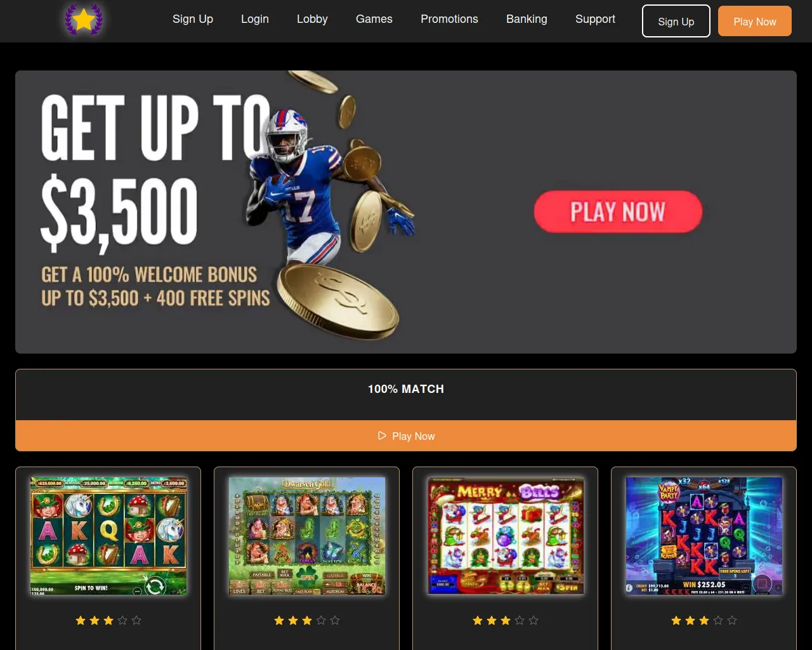Click fourth star under Vampy Party game
This screenshot has height=650, width=812.
(x=718, y=620)
